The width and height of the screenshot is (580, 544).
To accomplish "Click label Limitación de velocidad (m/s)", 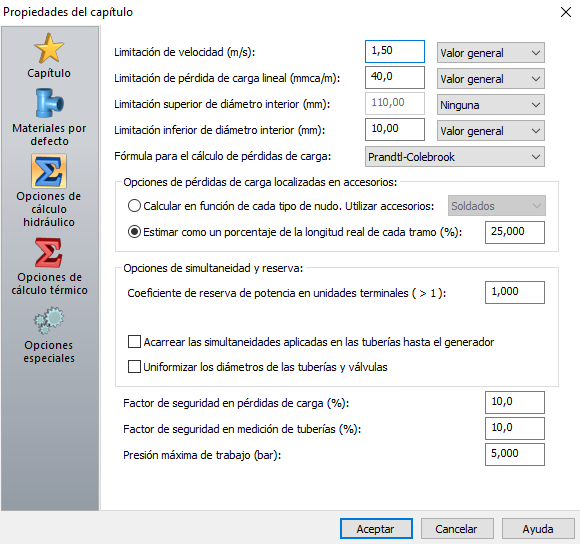I will click(185, 52).
